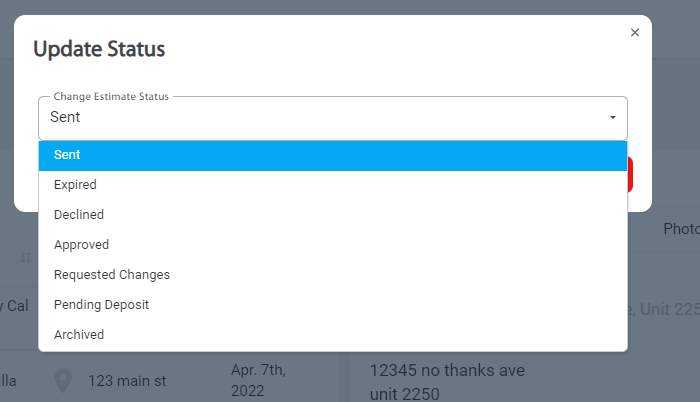Click the Change Estimate Status label
Viewport: 700px width, 402px height.
click(111, 96)
